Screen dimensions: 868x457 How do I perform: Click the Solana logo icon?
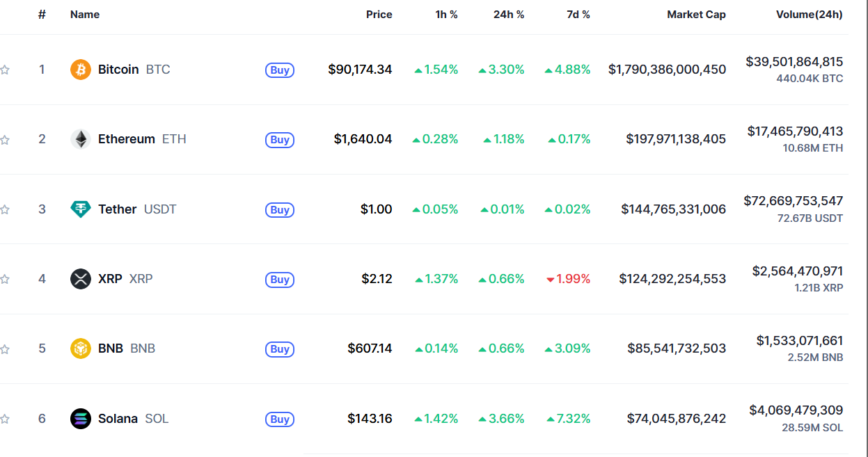pyautogui.click(x=81, y=419)
